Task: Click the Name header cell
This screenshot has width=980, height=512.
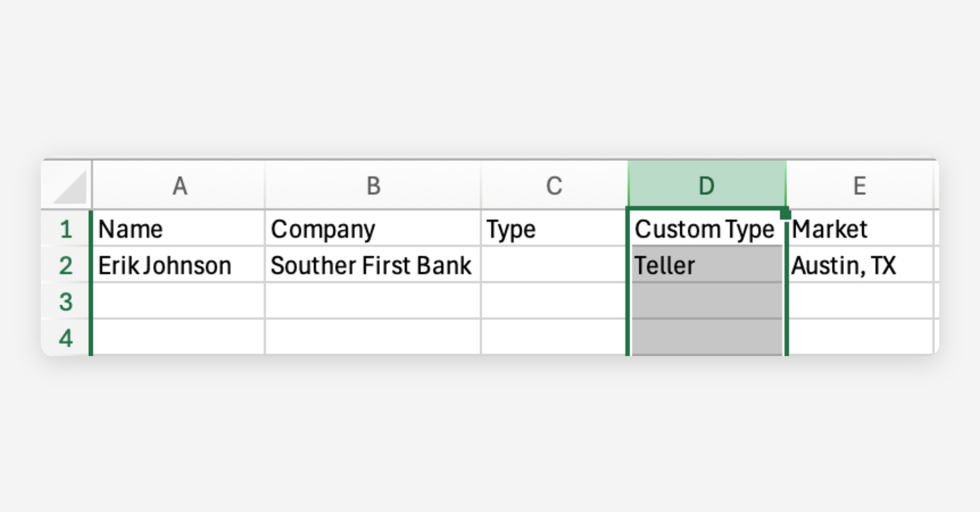Action: click(x=179, y=229)
